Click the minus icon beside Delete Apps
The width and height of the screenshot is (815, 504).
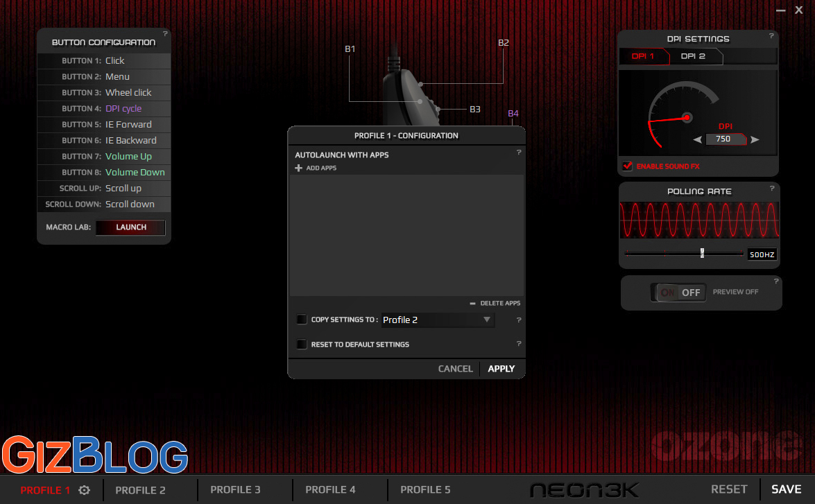point(472,304)
